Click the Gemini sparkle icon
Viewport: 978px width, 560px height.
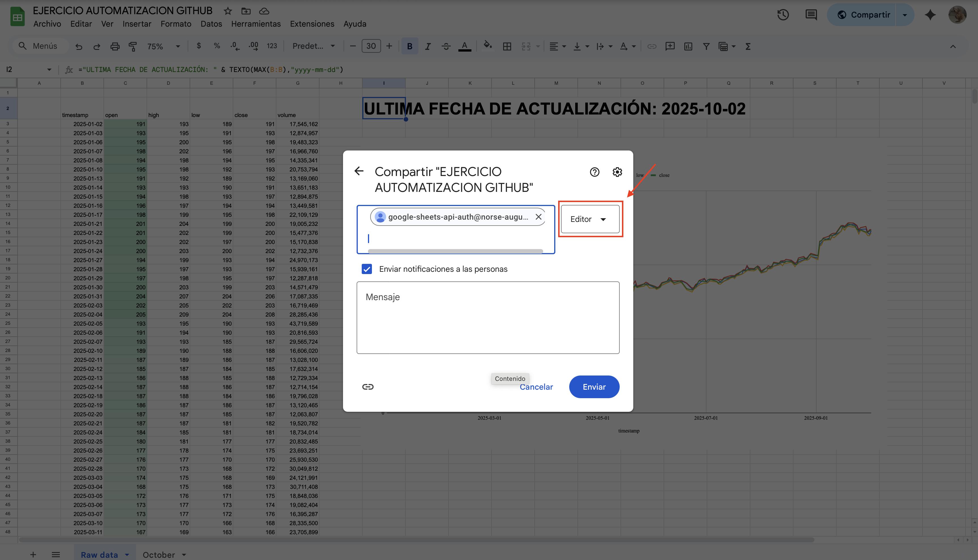point(930,15)
